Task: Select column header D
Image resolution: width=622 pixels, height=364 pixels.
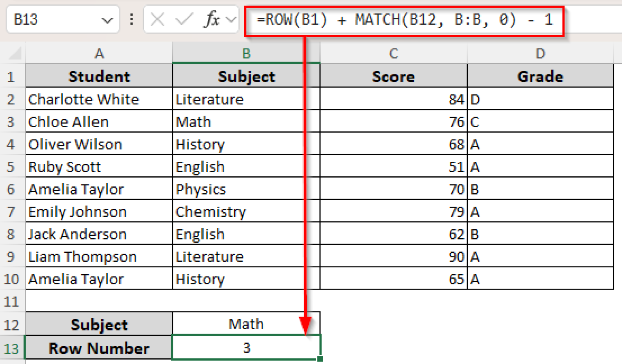Action: click(540, 53)
